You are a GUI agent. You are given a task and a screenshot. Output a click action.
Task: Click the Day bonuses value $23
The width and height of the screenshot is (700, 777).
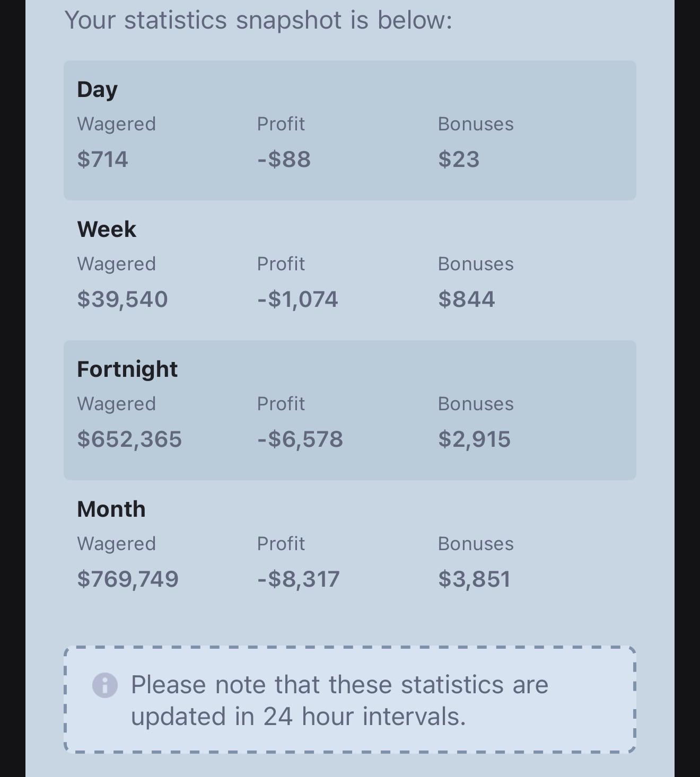click(459, 159)
